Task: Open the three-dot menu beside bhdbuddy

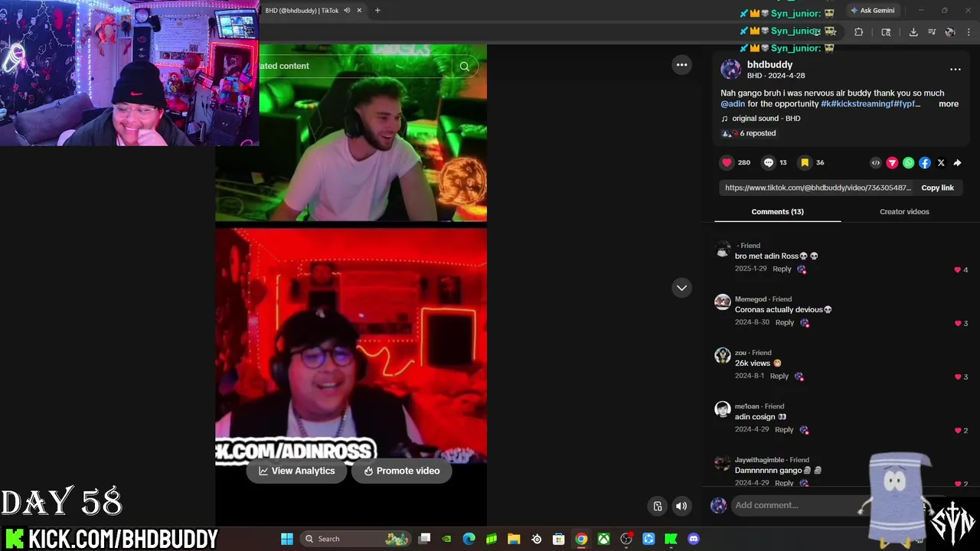Action: pyautogui.click(x=955, y=69)
